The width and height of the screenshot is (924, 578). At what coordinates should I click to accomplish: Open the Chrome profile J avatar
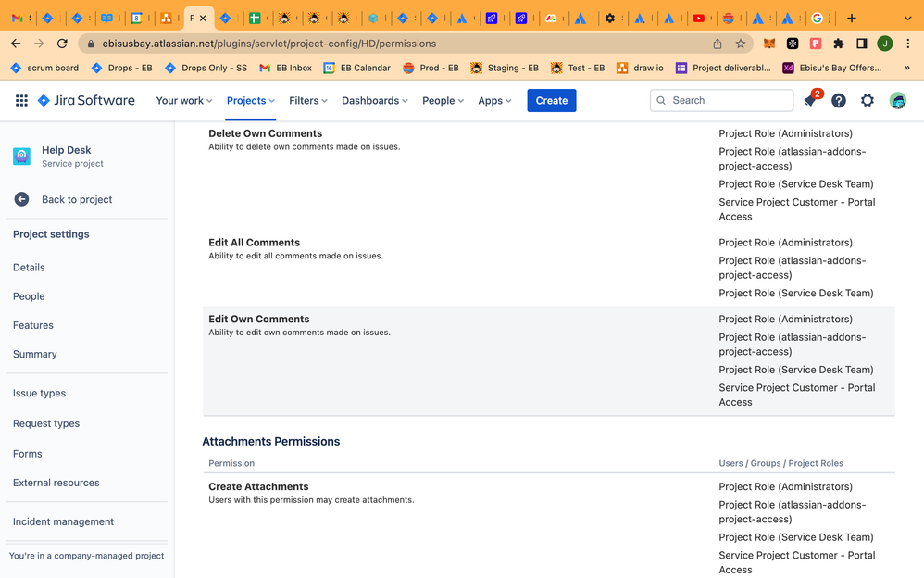tap(884, 44)
